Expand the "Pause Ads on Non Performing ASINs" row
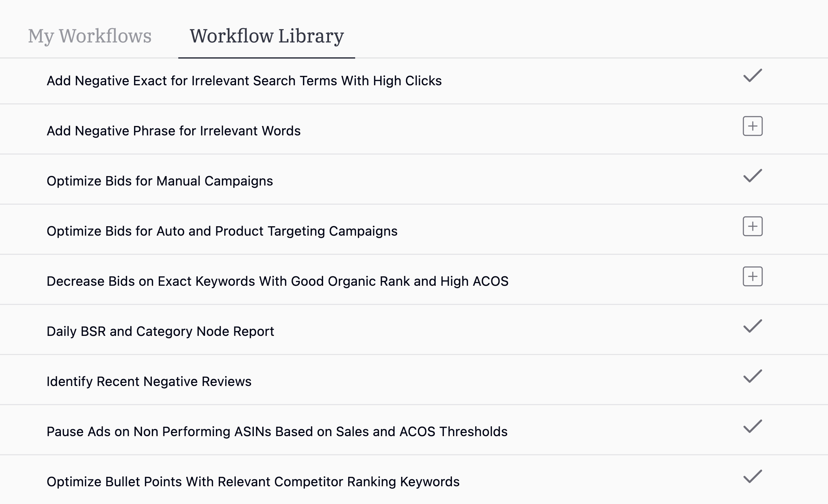 point(277,431)
